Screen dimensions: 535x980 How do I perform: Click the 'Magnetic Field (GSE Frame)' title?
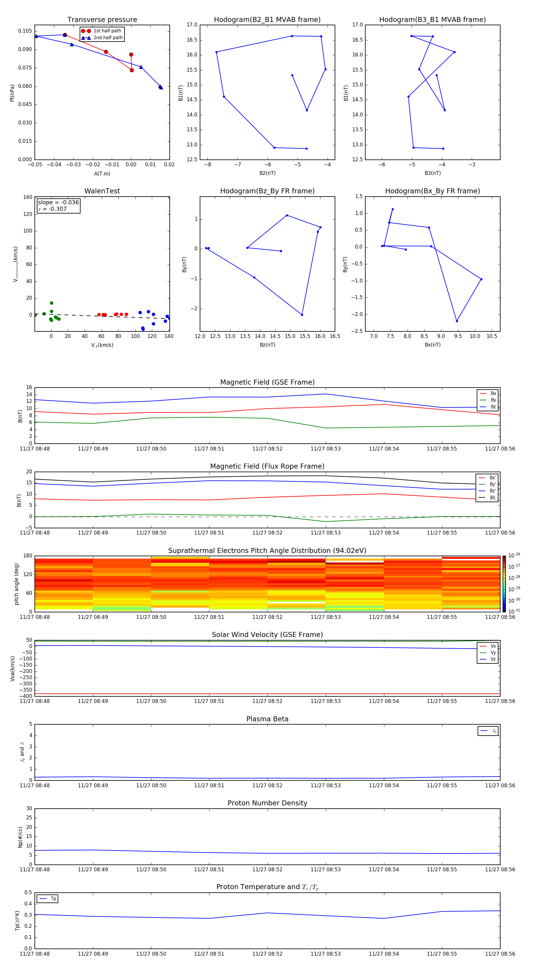pyautogui.click(x=267, y=382)
